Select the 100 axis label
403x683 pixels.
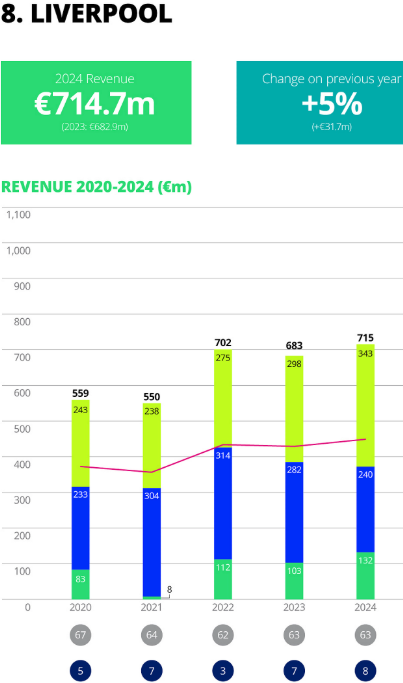[x=22, y=571]
